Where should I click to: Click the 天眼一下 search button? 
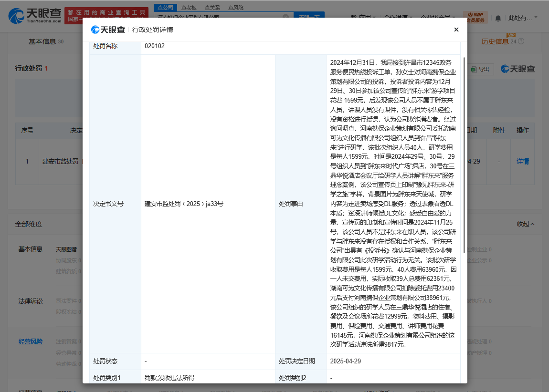click(309, 15)
